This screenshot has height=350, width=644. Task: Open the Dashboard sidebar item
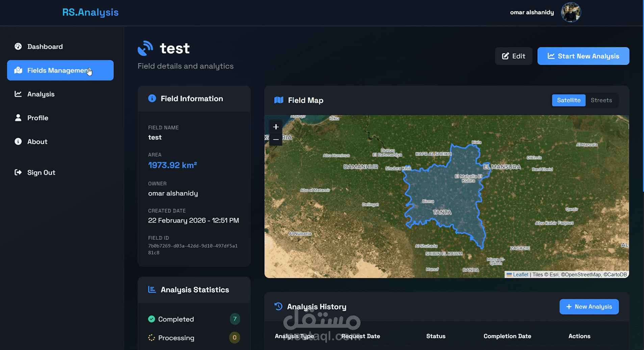click(x=60, y=47)
